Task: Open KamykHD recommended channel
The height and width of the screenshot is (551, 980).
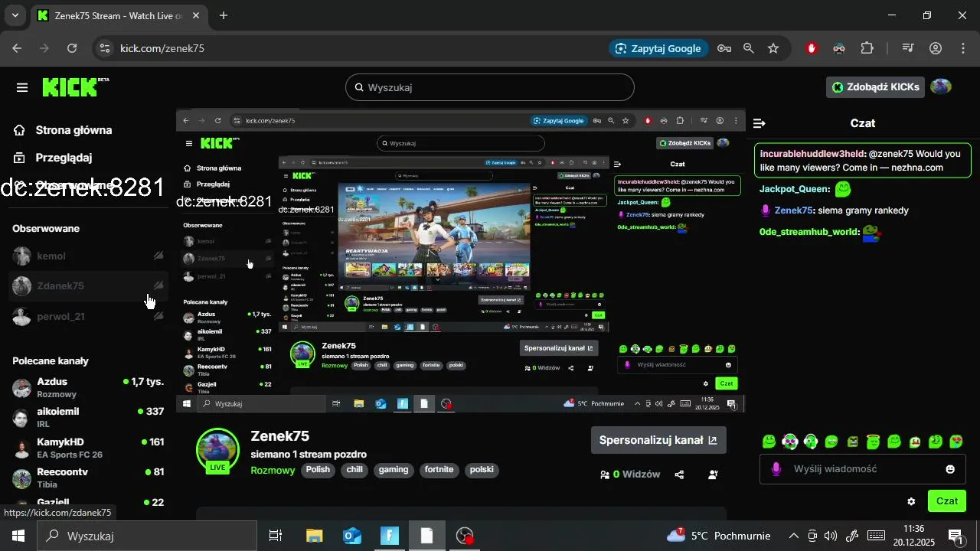Action: point(88,448)
